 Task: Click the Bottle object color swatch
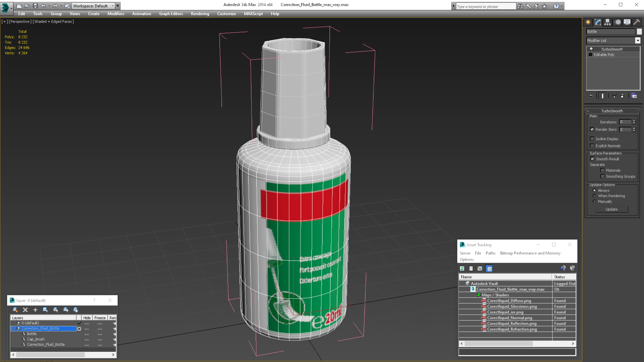click(639, 32)
